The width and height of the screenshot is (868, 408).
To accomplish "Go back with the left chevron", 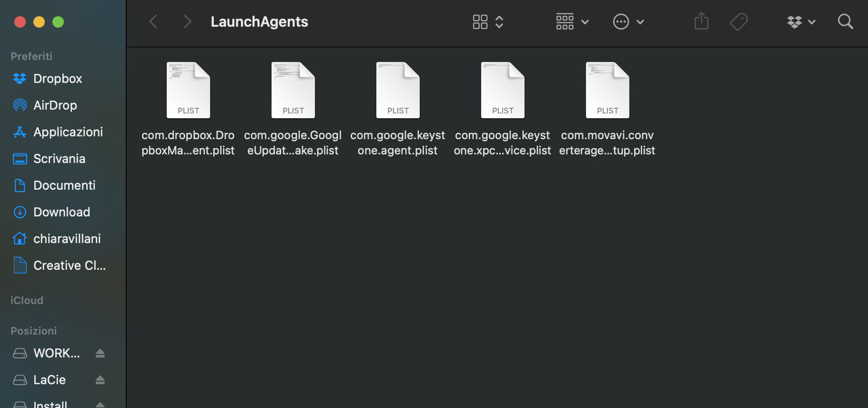I will pyautogui.click(x=153, y=21).
